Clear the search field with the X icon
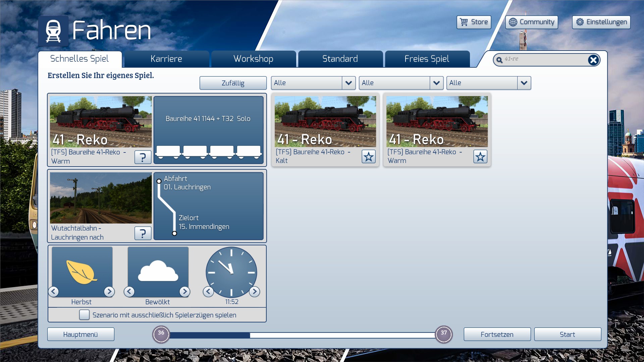Image resolution: width=644 pixels, height=362 pixels. 593,60
